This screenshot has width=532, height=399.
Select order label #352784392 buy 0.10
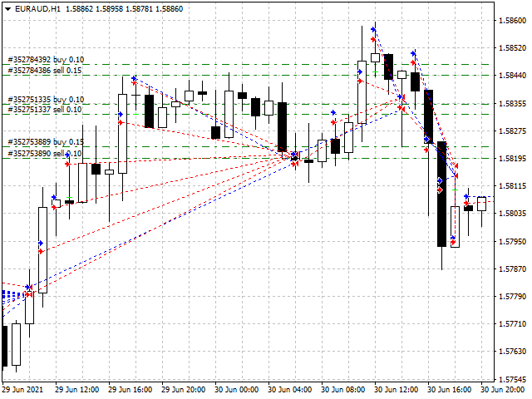click(46, 60)
